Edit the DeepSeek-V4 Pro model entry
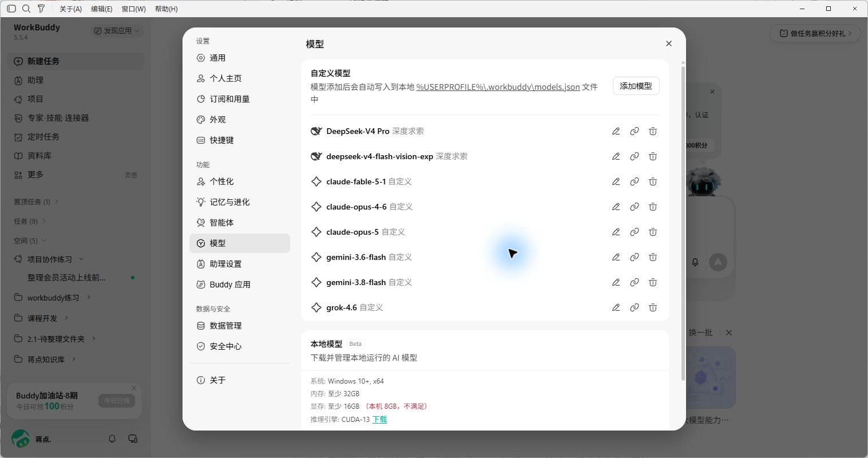Image resolution: width=868 pixels, height=458 pixels. pyautogui.click(x=616, y=131)
